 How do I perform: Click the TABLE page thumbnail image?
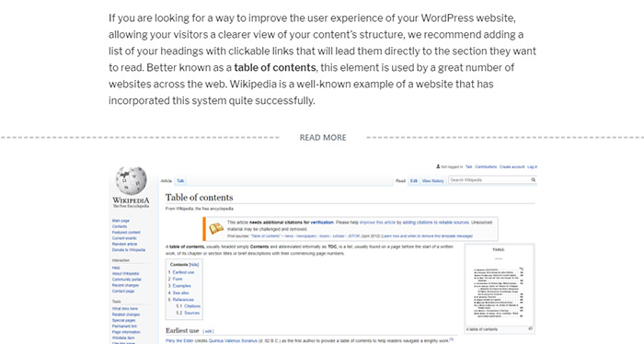pos(499,285)
